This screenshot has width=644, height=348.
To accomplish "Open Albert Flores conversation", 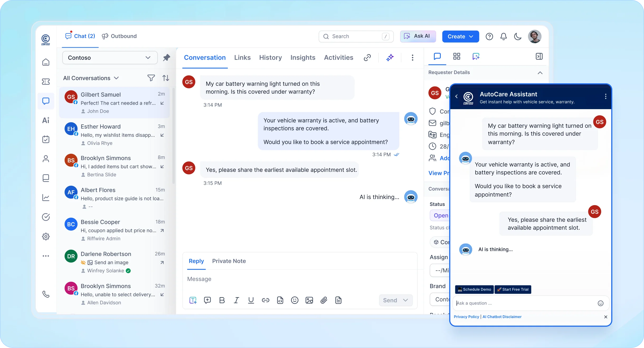I will click(x=115, y=198).
